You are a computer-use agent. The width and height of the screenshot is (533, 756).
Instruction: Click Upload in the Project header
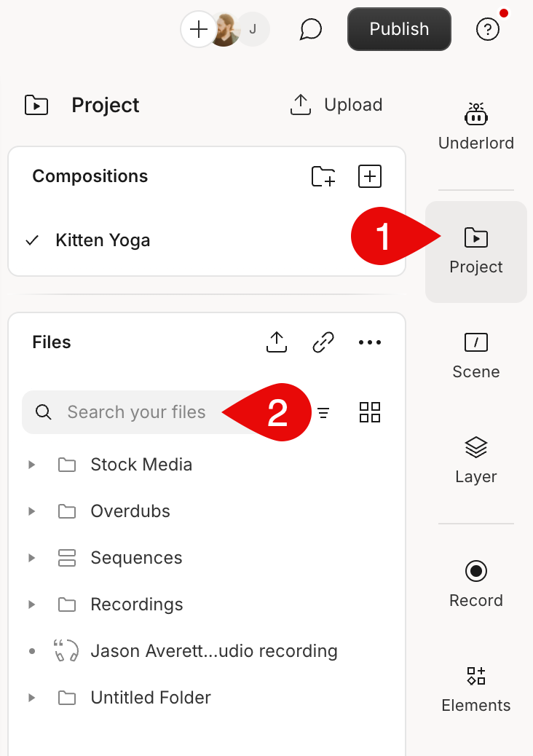[x=336, y=105]
